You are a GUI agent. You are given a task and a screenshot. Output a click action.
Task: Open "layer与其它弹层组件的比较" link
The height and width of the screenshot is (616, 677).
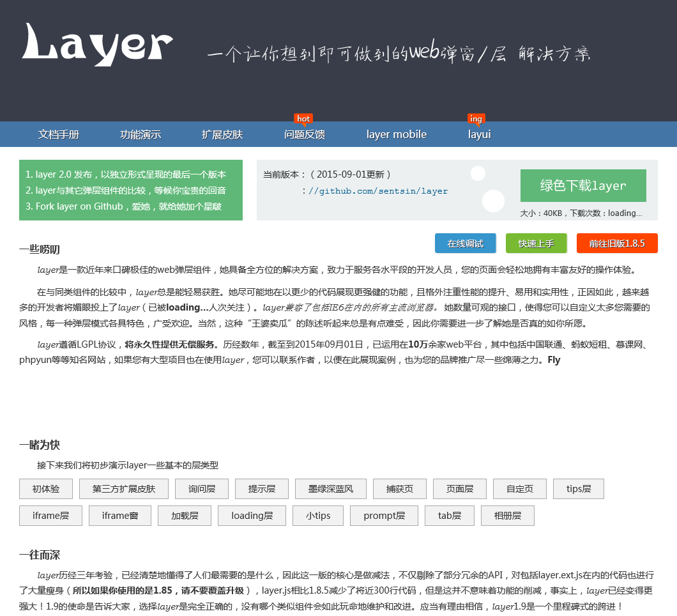pos(126,190)
